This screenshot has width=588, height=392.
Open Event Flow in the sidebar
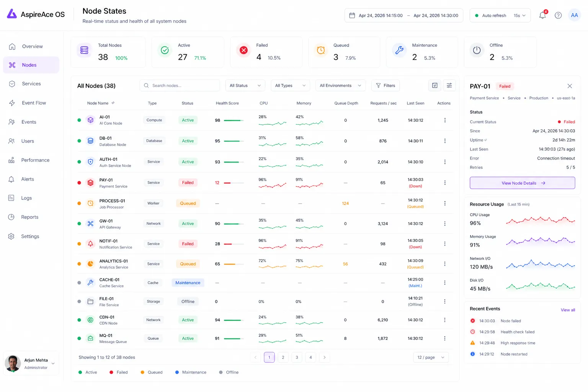[x=31, y=103]
